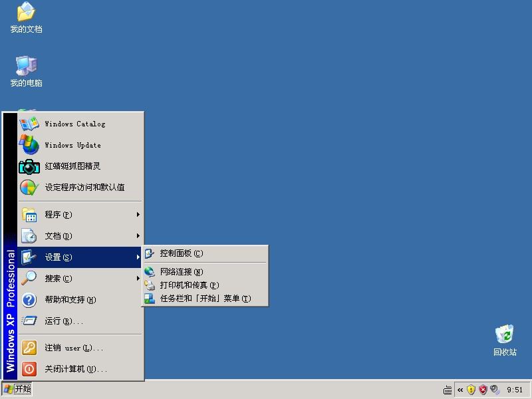
Task: Click the red shield tray icon
Action: [x=483, y=390]
